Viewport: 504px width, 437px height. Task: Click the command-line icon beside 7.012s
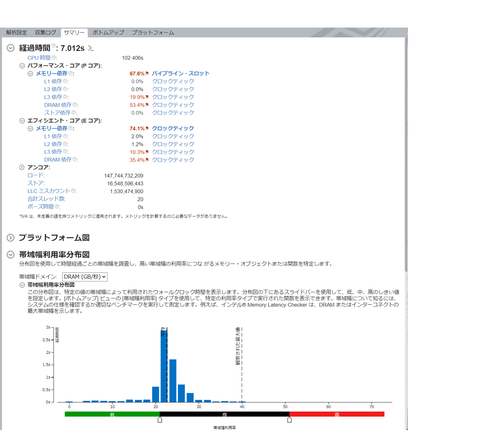[91, 48]
